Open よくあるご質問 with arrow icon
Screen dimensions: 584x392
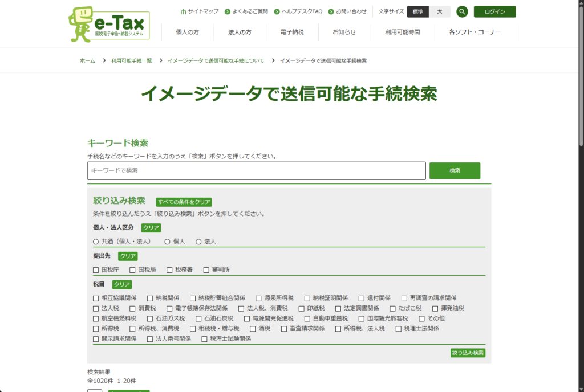246,11
